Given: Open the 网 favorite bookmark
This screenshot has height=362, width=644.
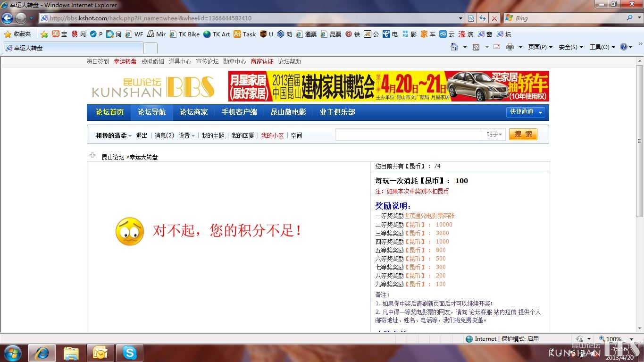Looking at the screenshot, I should coord(79,34).
